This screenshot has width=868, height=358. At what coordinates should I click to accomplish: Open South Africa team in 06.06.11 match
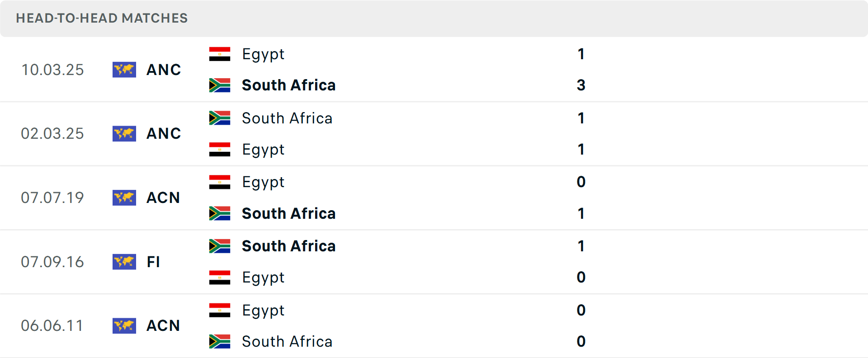287,341
